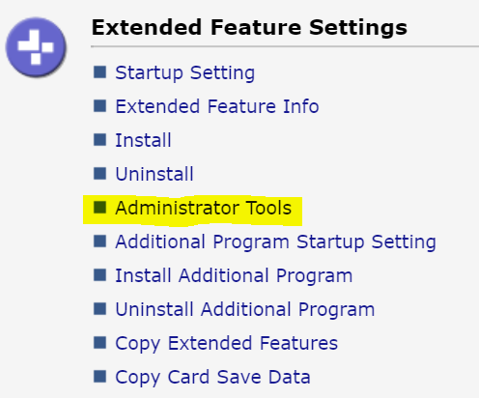Screen dimensions: 480x398
Task: Open Extended Feature Info page
Action: tap(217, 106)
